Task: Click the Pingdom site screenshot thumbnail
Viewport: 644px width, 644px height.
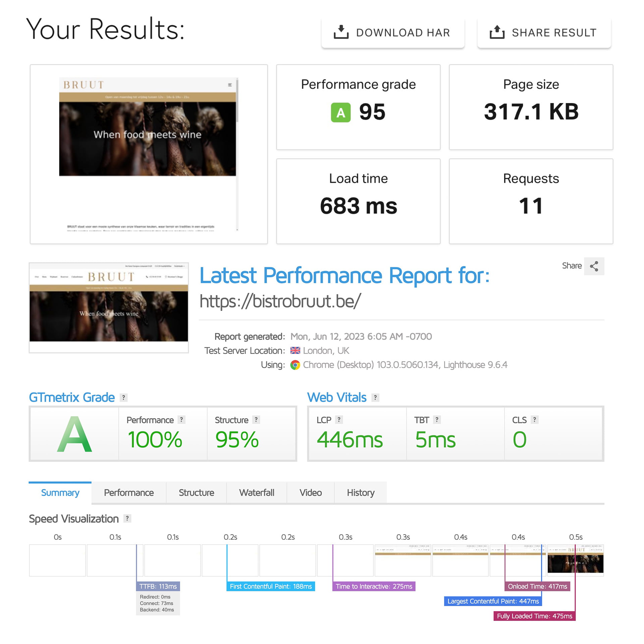Action: click(149, 154)
